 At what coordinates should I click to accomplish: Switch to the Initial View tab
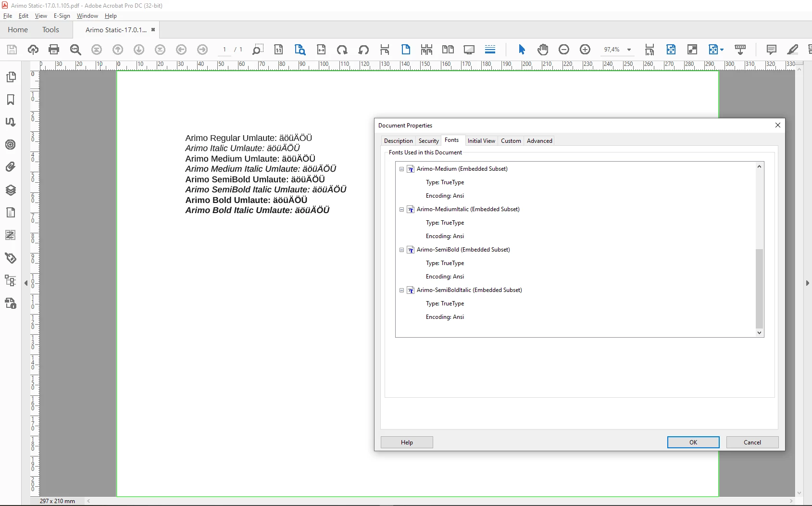click(481, 141)
